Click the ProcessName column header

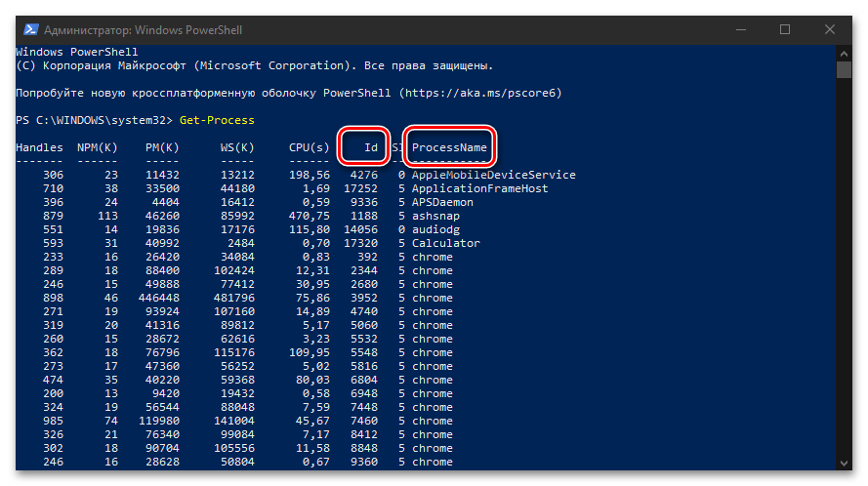[449, 147]
